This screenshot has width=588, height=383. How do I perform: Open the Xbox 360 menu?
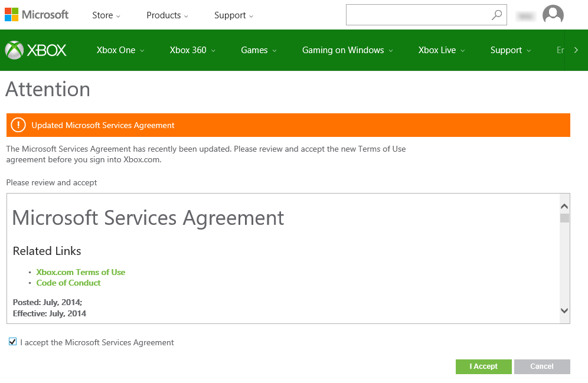192,50
